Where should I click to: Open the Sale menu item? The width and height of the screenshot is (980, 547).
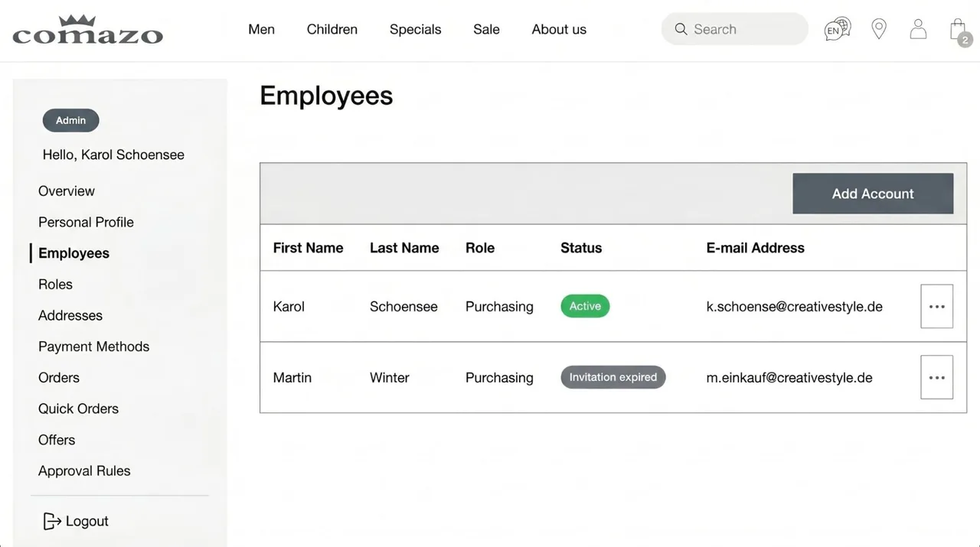[x=486, y=29]
